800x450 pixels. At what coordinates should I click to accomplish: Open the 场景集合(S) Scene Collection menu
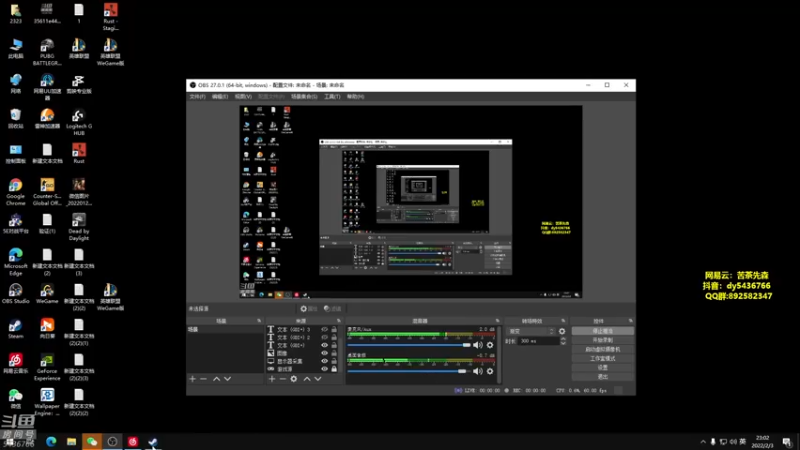(304, 96)
